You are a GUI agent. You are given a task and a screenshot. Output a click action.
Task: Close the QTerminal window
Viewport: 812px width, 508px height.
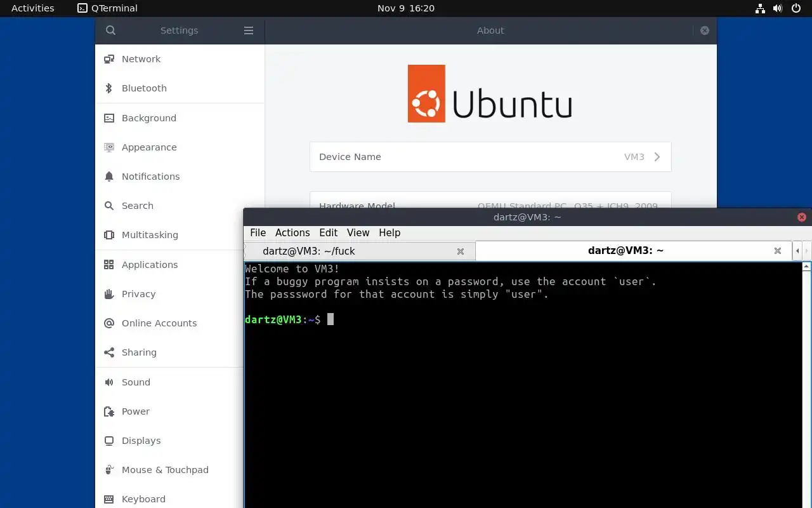[802, 217]
